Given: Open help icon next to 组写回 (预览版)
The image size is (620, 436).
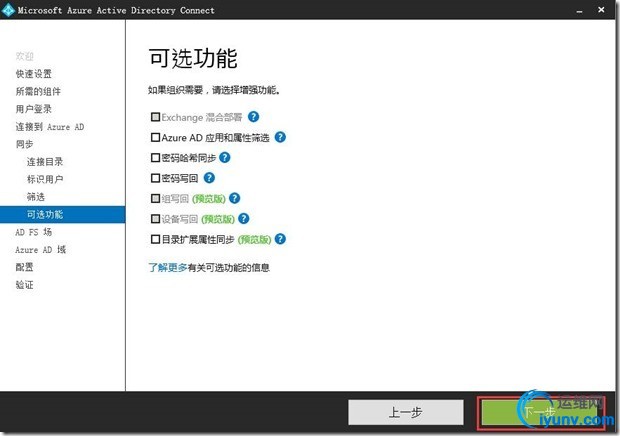Looking at the screenshot, I should point(234,198).
